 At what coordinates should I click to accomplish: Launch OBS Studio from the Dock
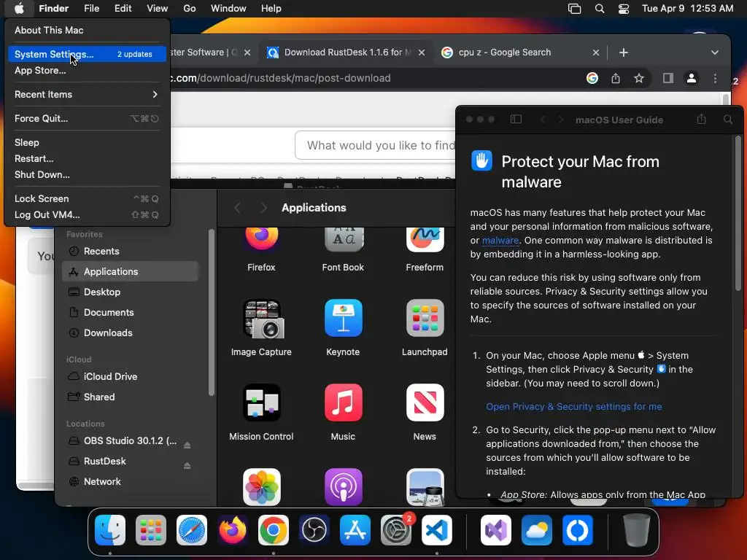[314, 530]
